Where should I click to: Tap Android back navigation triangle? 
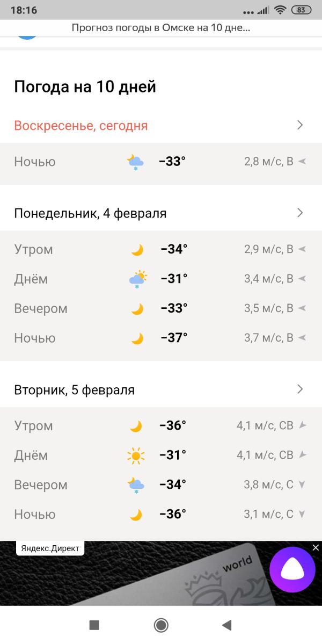pyautogui.click(x=226, y=625)
